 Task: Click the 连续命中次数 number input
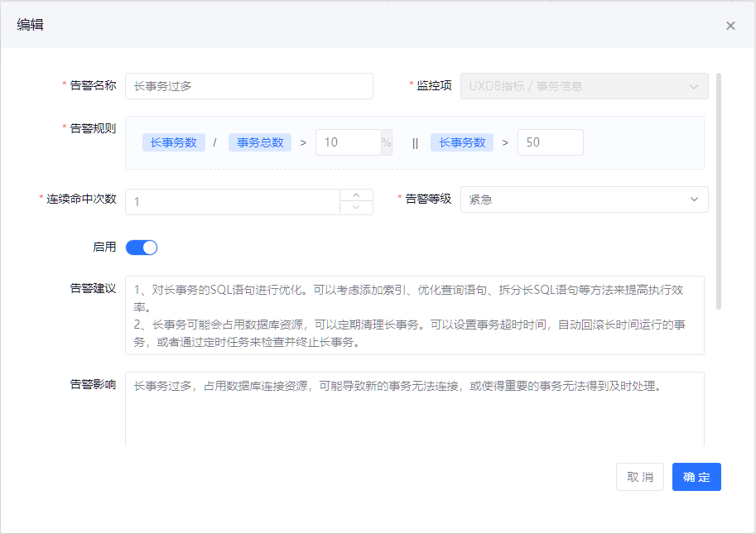point(232,201)
